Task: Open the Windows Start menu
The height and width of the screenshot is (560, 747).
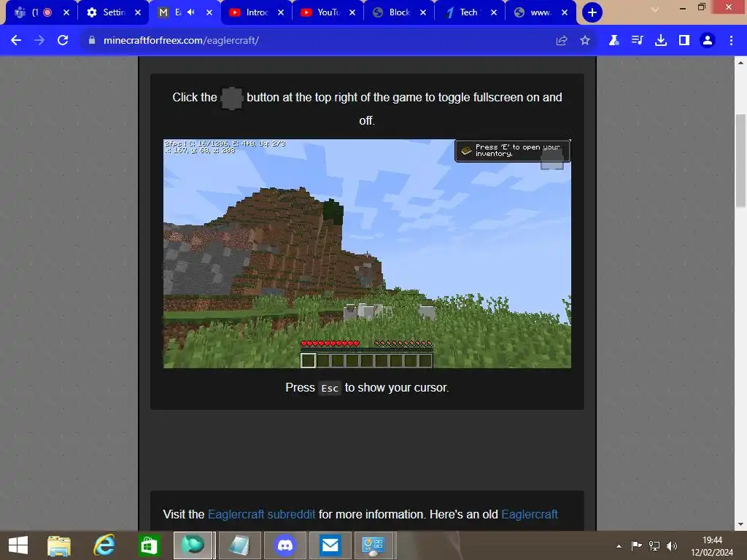Action: 18,545
